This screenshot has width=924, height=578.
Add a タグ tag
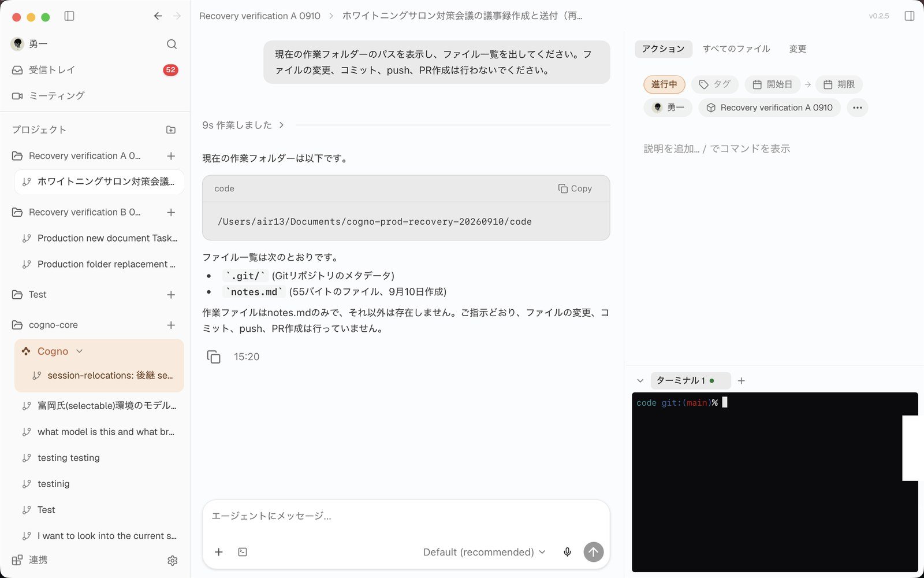pos(715,84)
